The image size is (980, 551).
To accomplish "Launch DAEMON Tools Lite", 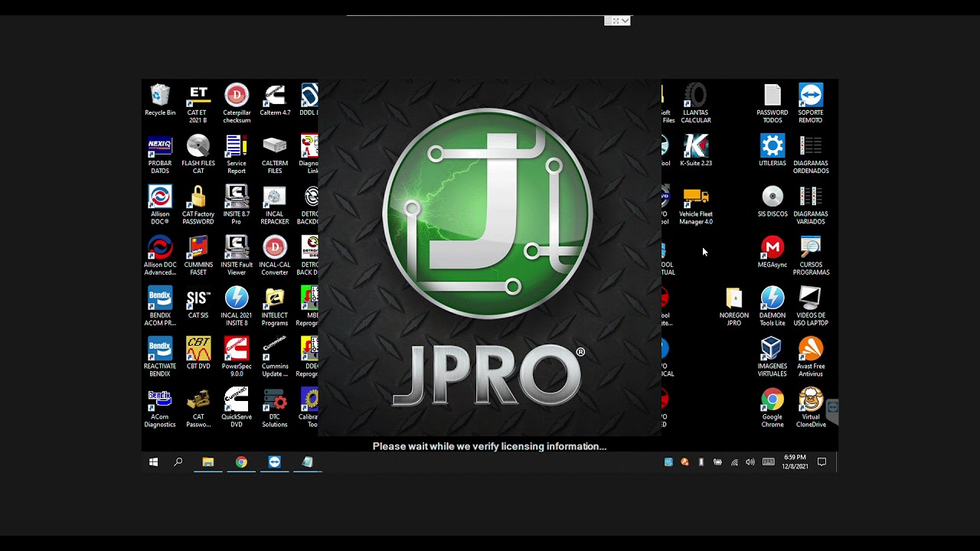I will point(773,306).
